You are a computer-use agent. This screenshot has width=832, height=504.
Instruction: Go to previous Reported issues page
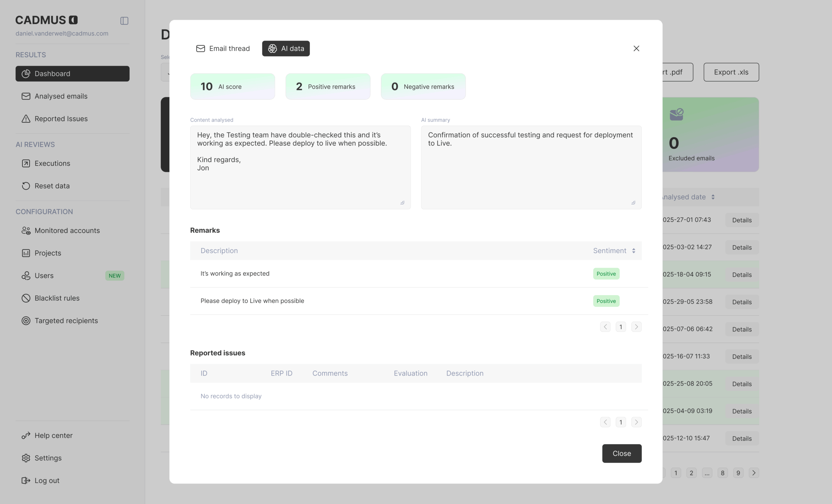[605, 422]
